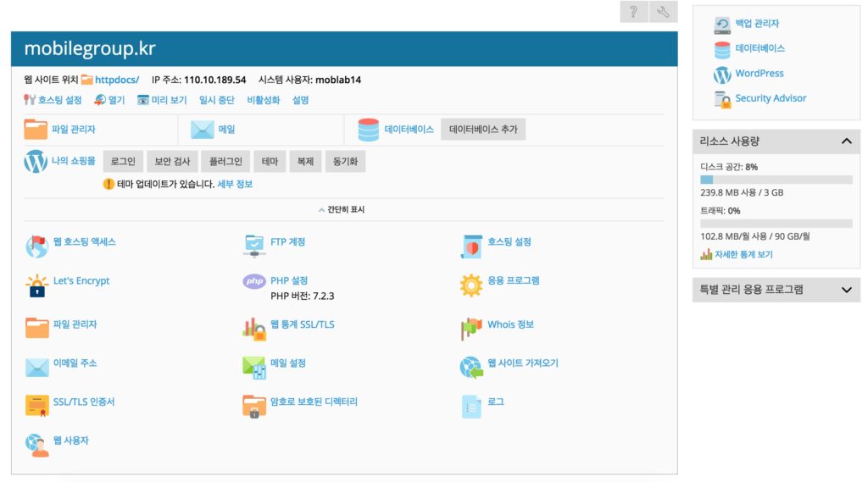The width and height of the screenshot is (868, 482).
Task: Click the 설명 link
Action: pyautogui.click(x=300, y=100)
